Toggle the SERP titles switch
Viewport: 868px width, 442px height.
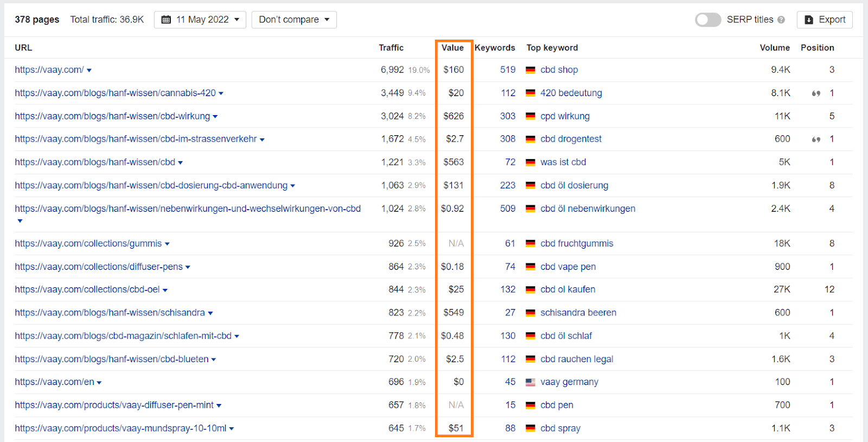click(708, 20)
